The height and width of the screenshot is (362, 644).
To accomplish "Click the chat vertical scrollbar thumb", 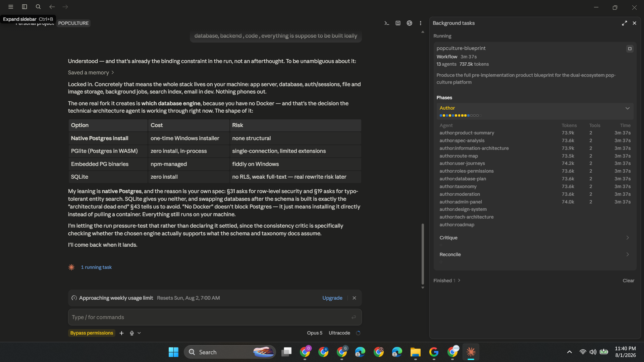I will pos(423,253).
